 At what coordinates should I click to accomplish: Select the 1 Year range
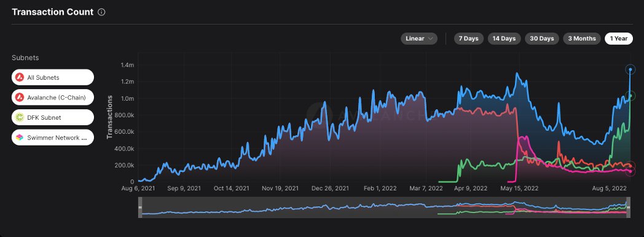click(619, 39)
